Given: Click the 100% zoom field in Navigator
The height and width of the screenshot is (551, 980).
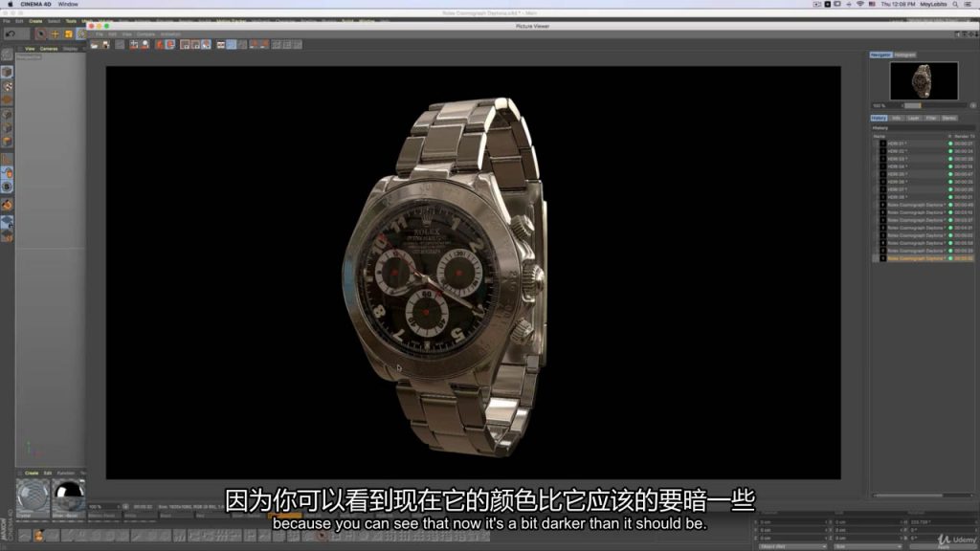Looking at the screenshot, I should [885, 105].
